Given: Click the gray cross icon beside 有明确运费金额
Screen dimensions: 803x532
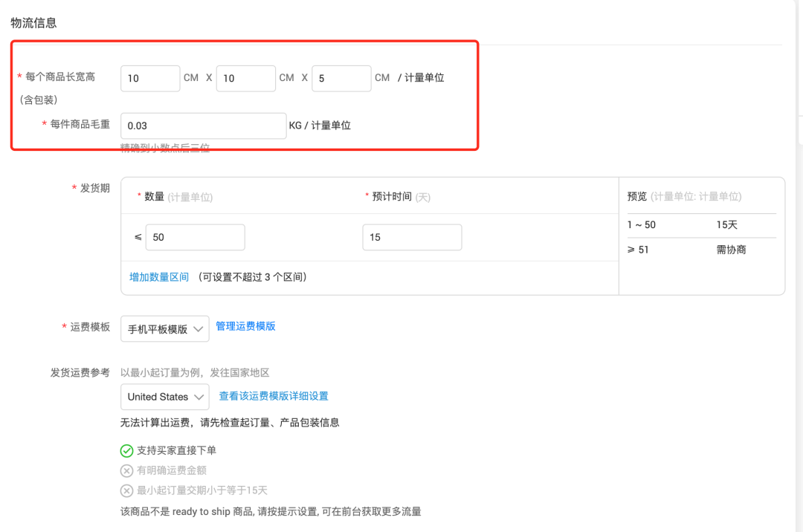Looking at the screenshot, I should (x=127, y=470).
